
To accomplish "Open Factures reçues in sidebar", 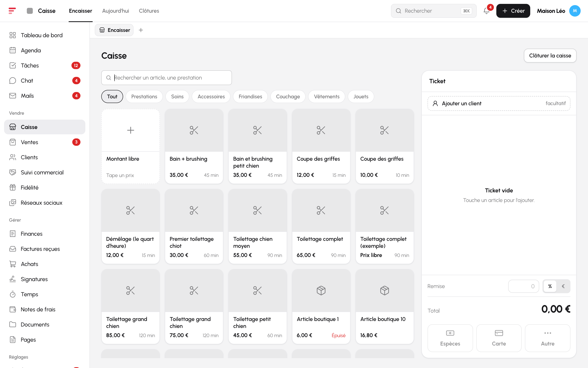I will click(45, 249).
